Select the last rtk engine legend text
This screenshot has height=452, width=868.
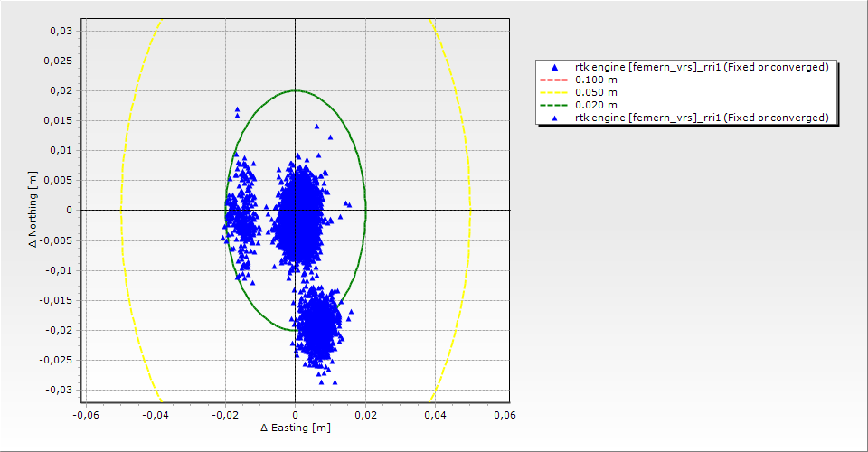click(x=702, y=118)
